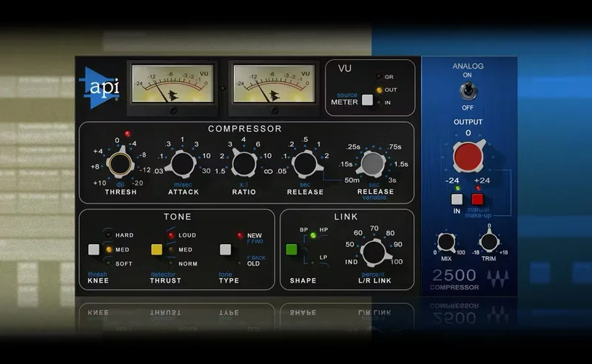
Task: Click the RATIO knob
Action: pyautogui.click(x=244, y=163)
